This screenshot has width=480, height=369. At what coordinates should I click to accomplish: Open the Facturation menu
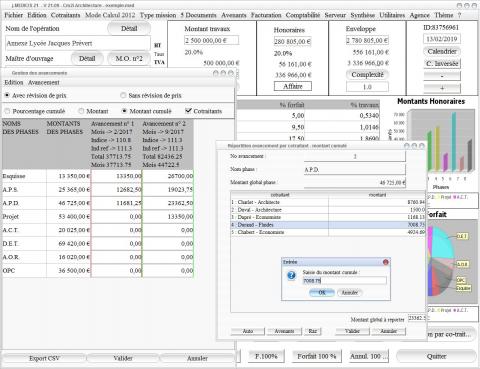(x=266, y=15)
